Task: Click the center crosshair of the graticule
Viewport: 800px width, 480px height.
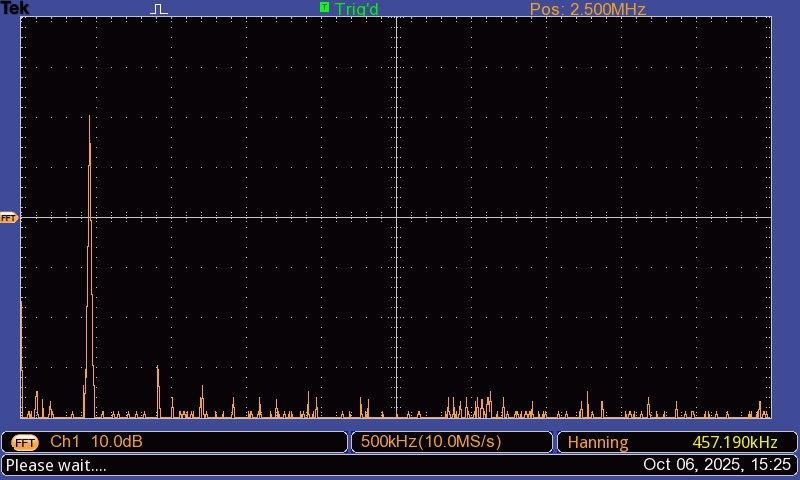Action: (397, 217)
